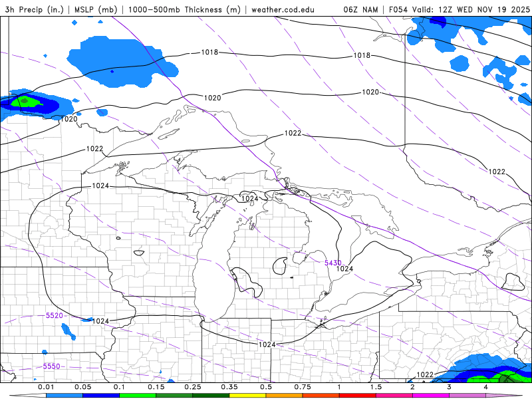Select the yellow 0.35 legend swatch
Screen dimensions: 532x399
[247, 396]
